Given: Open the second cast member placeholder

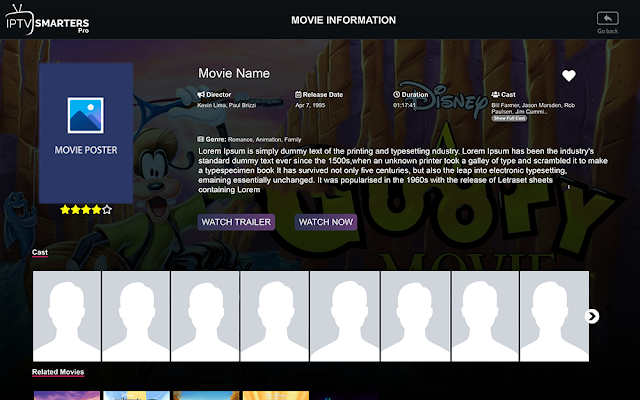Looking at the screenshot, I should (136, 316).
